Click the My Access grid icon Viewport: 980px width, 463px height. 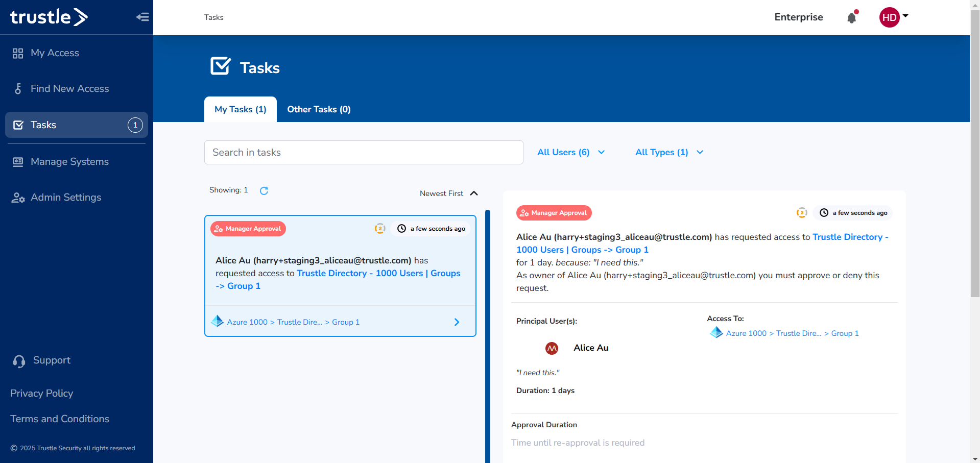pos(18,53)
